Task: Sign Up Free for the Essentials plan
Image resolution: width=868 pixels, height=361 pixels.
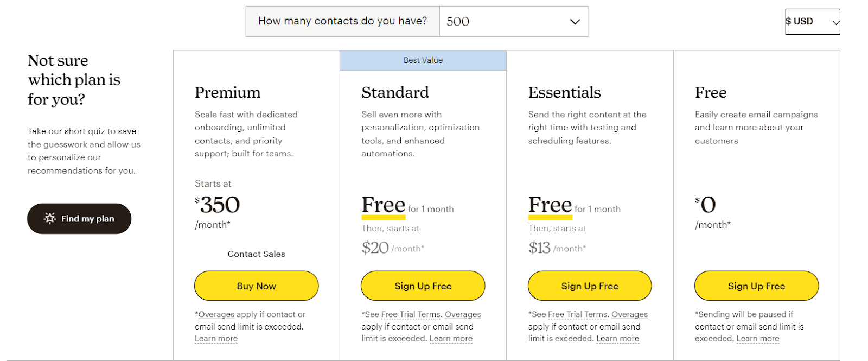Action: 590,286
